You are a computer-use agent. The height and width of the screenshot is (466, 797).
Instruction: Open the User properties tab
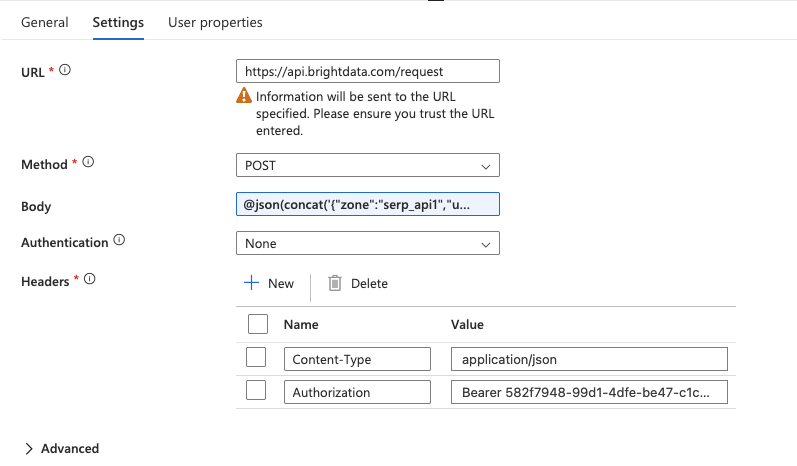pyautogui.click(x=215, y=22)
